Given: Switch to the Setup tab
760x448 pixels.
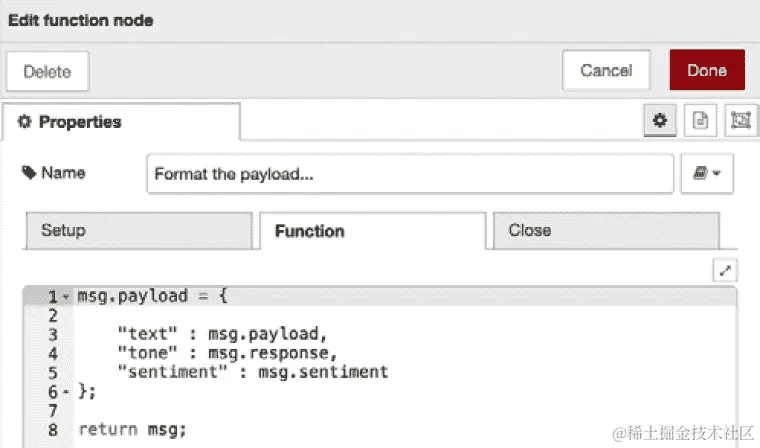Looking at the screenshot, I should [139, 230].
